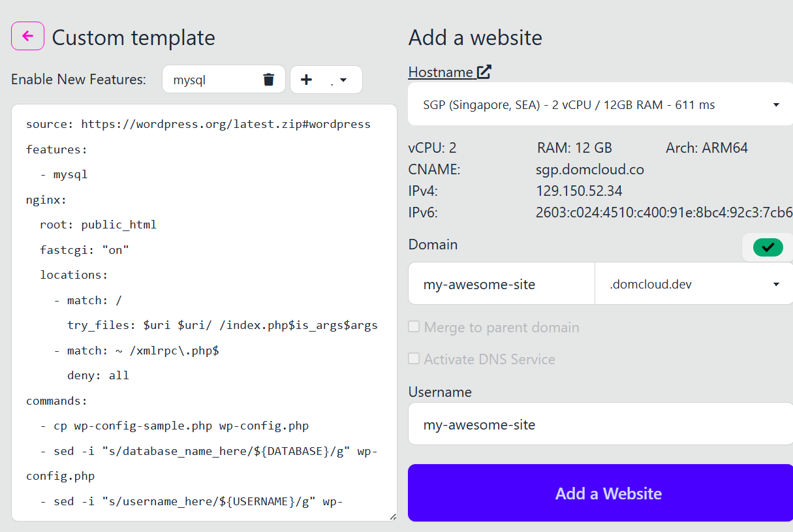Select the mysql feature chip label
The width and height of the screenshot is (793, 532).
(x=189, y=80)
